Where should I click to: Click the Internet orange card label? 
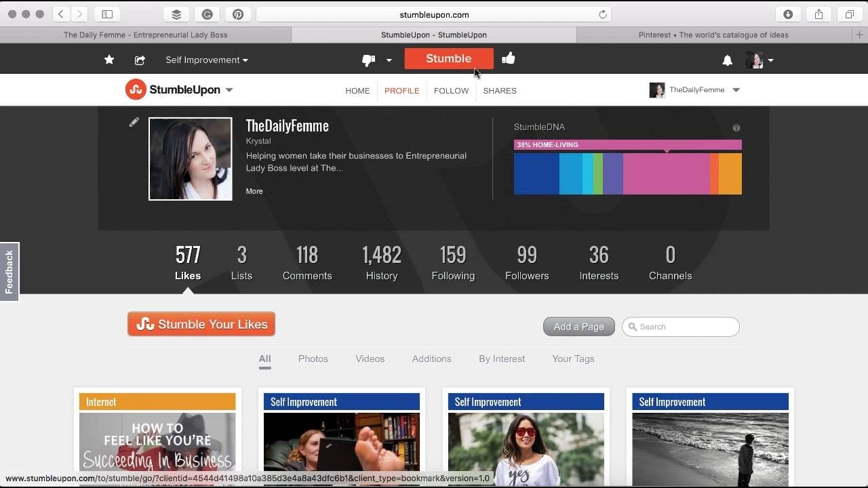pyautogui.click(x=157, y=402)
